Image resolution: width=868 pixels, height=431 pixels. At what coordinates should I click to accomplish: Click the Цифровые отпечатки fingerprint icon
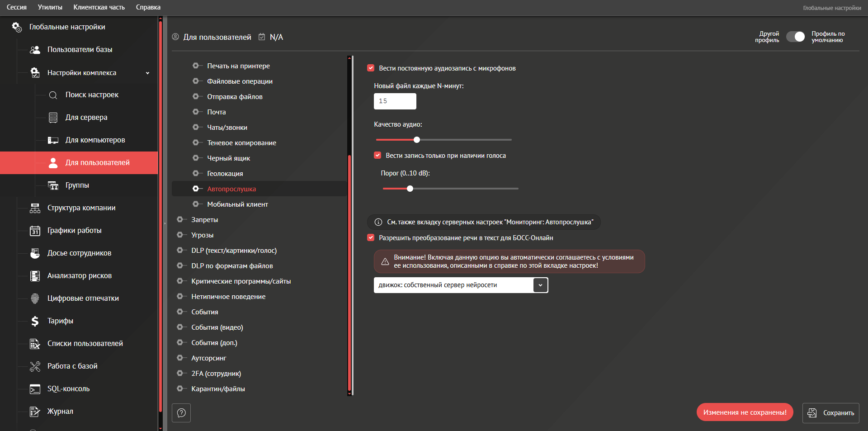35,298
